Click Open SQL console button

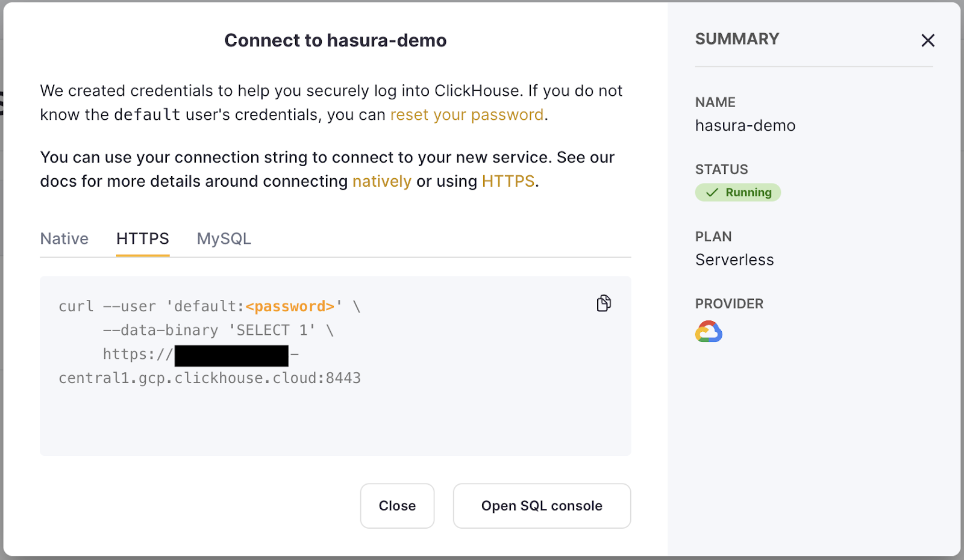point(542,506)
